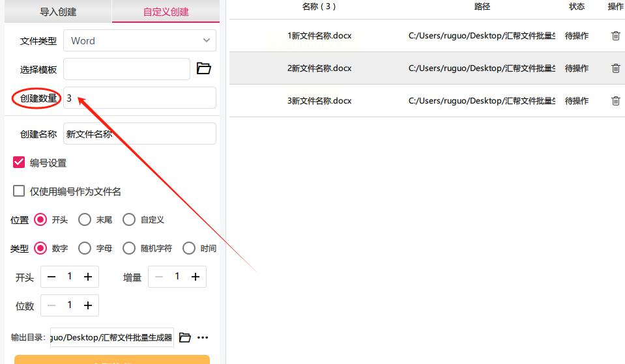Delete row 2新文件名称.docx with trash icon
The width and height of the screenshot is (625, 364).
point(615,68)
